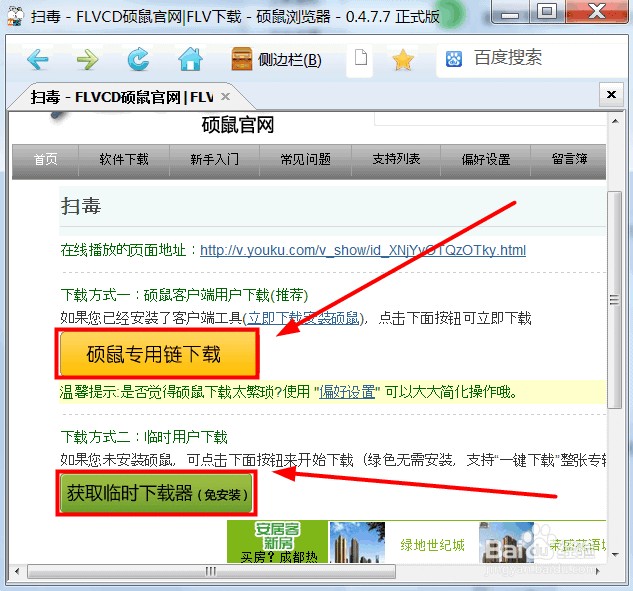Screen dimensions: 633x591
Task: Click the 立即下载安装硕鼠 link
Action: click(303, 318)
